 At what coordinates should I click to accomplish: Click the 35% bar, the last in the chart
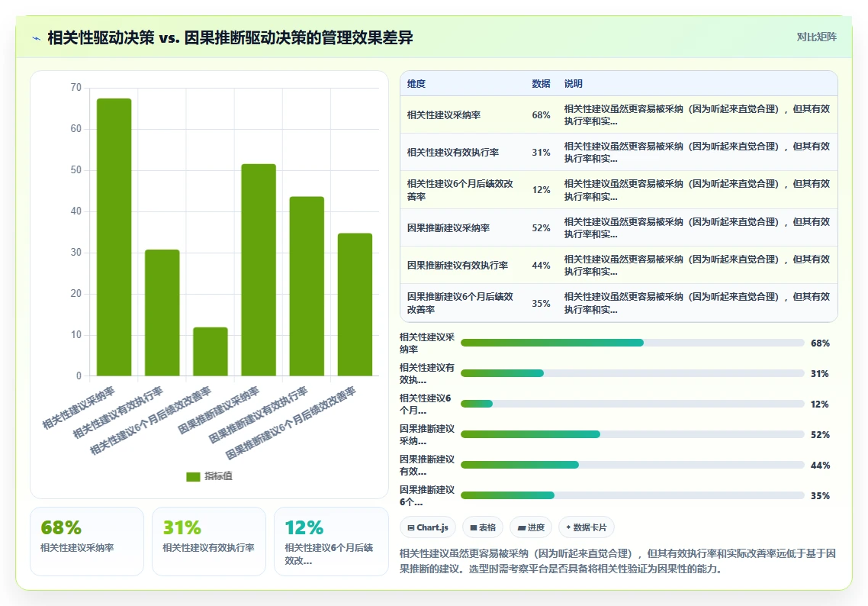(355, 304)
